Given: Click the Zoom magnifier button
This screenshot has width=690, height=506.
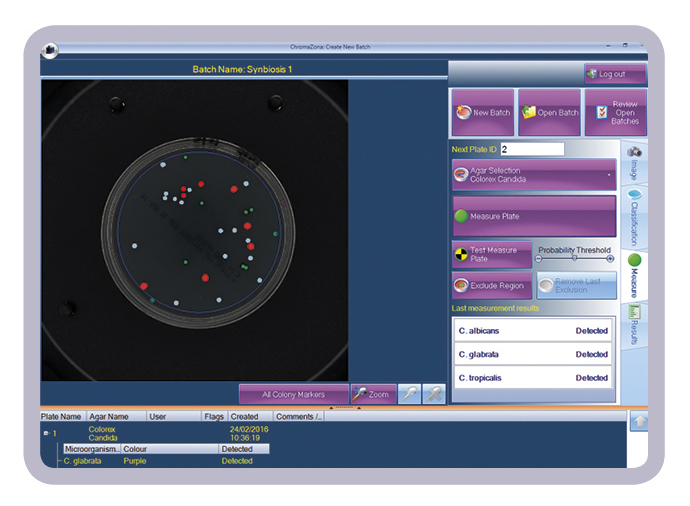Looking at the screenshot, I should (372, 395).
